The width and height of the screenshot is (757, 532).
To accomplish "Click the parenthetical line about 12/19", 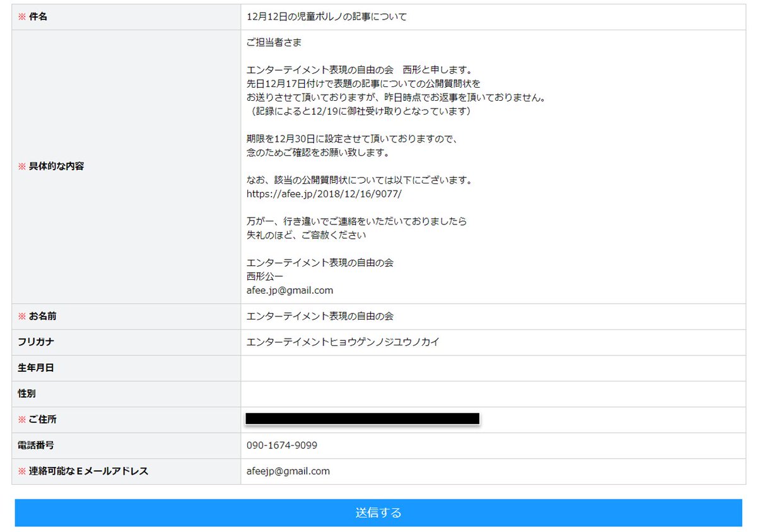I will pos(360,112).
